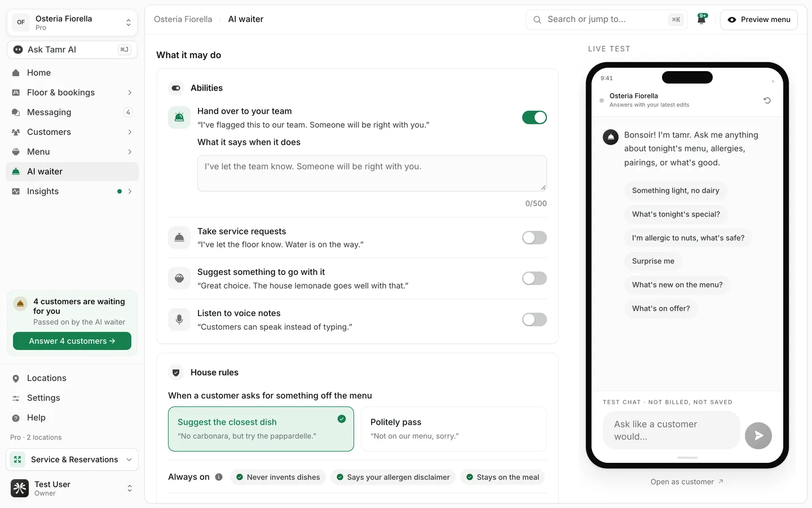Disable Hand over to your team
812x508 pixels.
click(534, 117)
